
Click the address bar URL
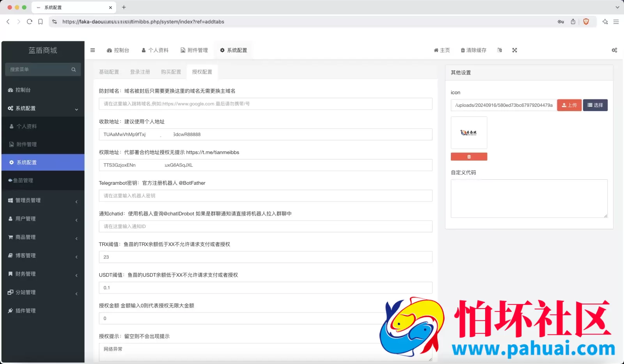click(143, 22)
